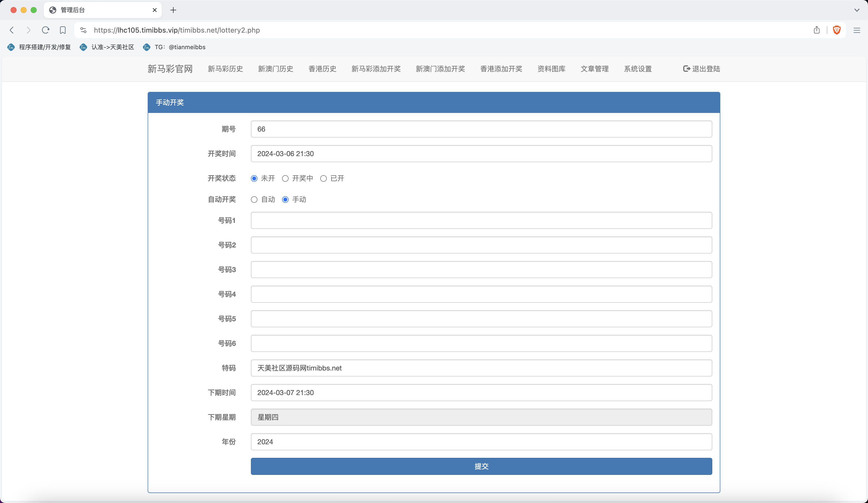
Task: Select the 自动 draw radio button
Action: pyautogui.click(x=254, y=200)
